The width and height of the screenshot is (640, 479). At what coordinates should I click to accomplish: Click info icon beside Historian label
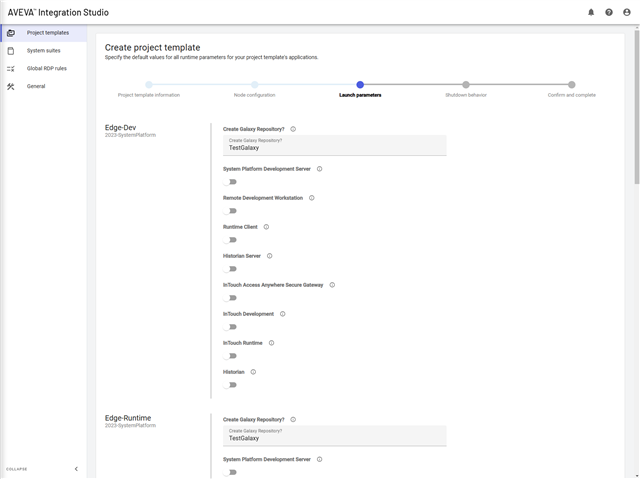tap(253, 372)
